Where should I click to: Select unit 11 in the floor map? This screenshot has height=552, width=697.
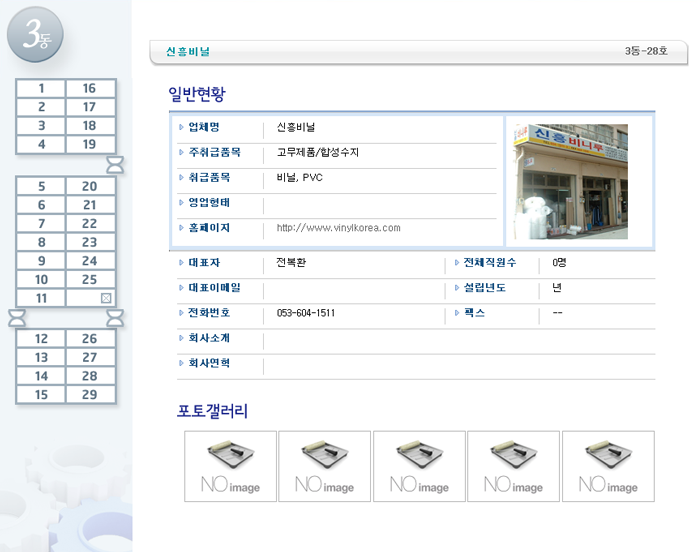[41, 298]
